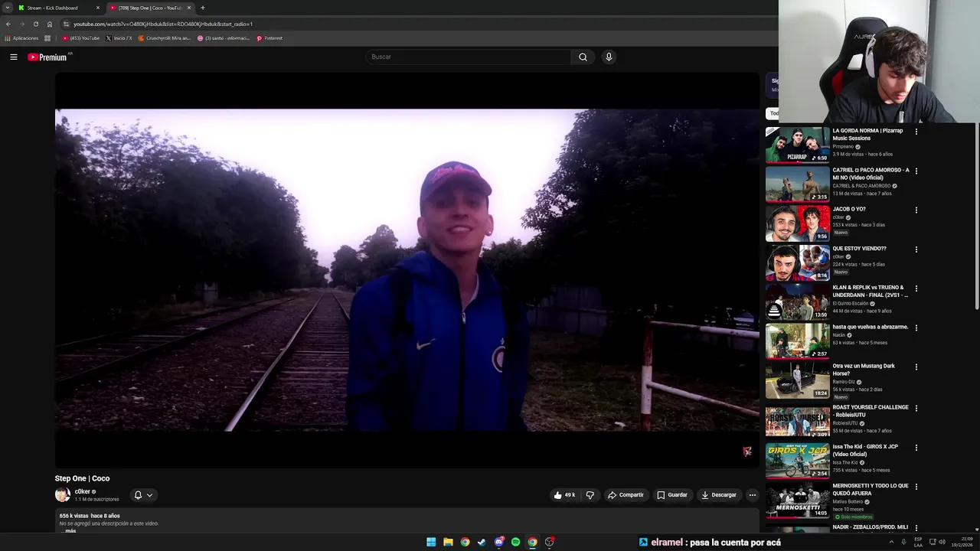Screen dimensions: 980x551
Task: Open options for MERNOSKETTI video
Action: pos(916,487)
